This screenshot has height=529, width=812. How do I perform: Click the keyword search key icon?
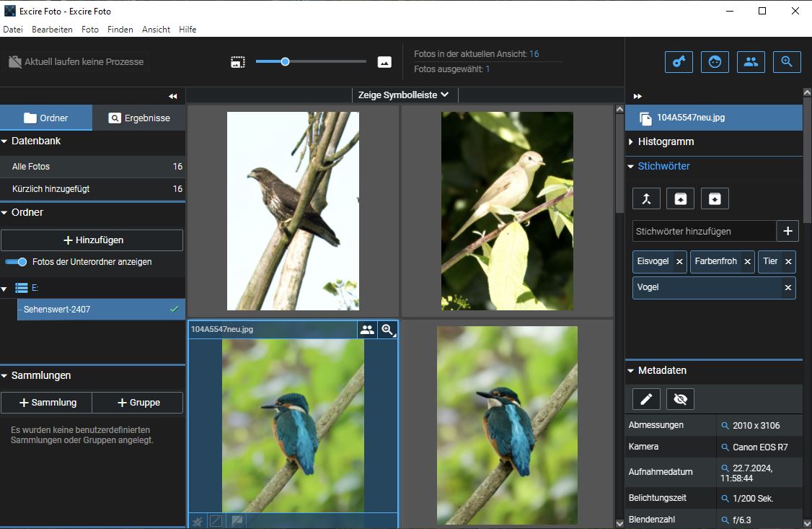(679, 62)
